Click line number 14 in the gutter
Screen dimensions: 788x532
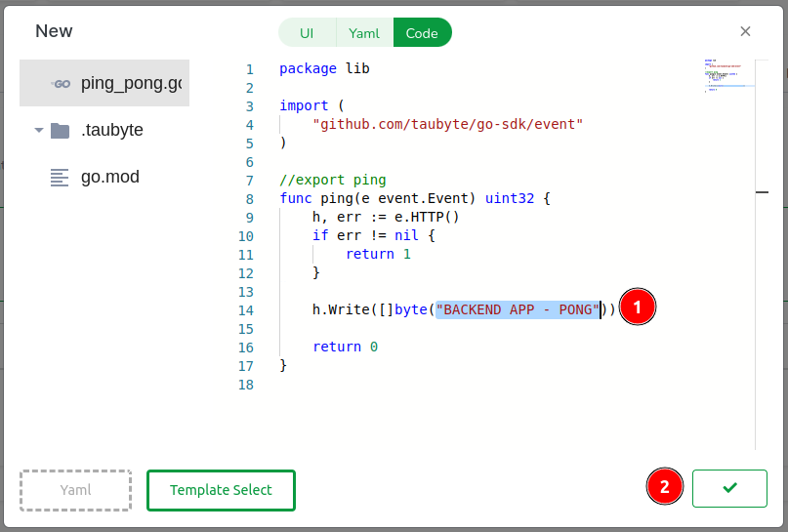coord(245,310)
